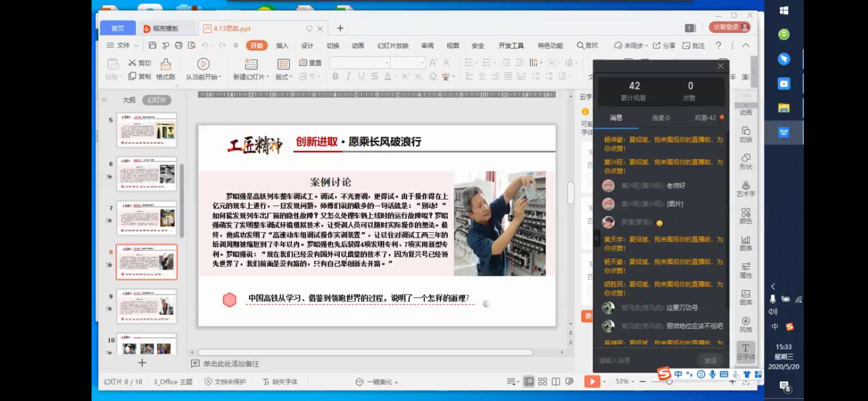Open the 设计 design ribbon tab

(x=307, y=46)
